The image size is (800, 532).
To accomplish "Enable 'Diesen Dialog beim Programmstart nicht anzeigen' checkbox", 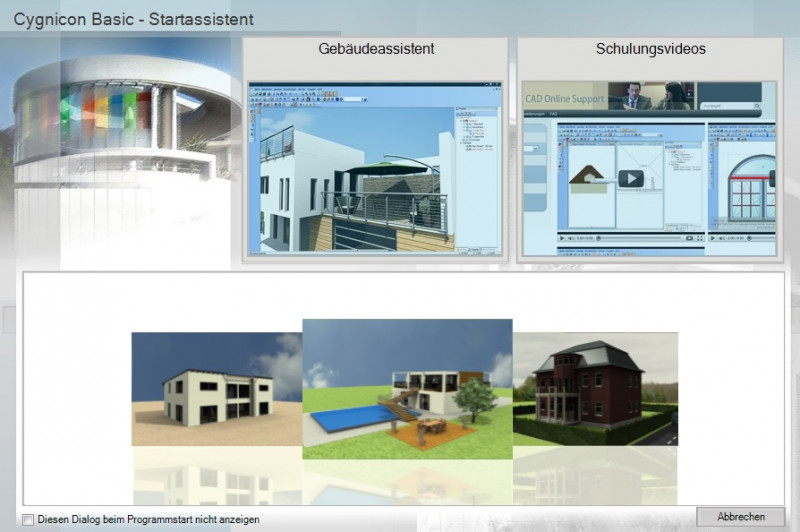I will pyautogui.click(x=28, y=519).
